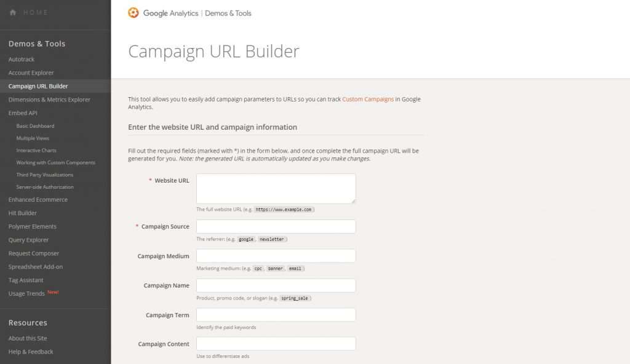Image resolution: width=630 pixels, height=364 pixels.
Task: Open Usage Trends marked New
Action: (26, 294)
